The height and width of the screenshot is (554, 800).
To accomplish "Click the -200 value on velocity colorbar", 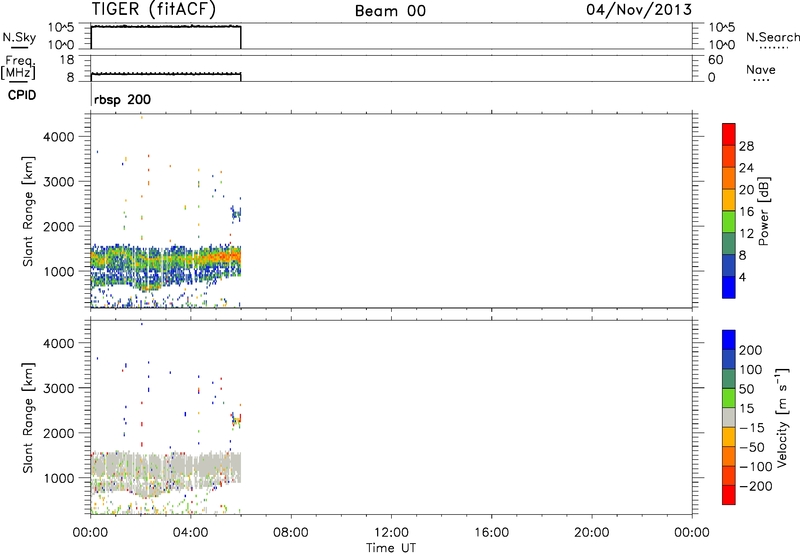I will click(756, 486).
